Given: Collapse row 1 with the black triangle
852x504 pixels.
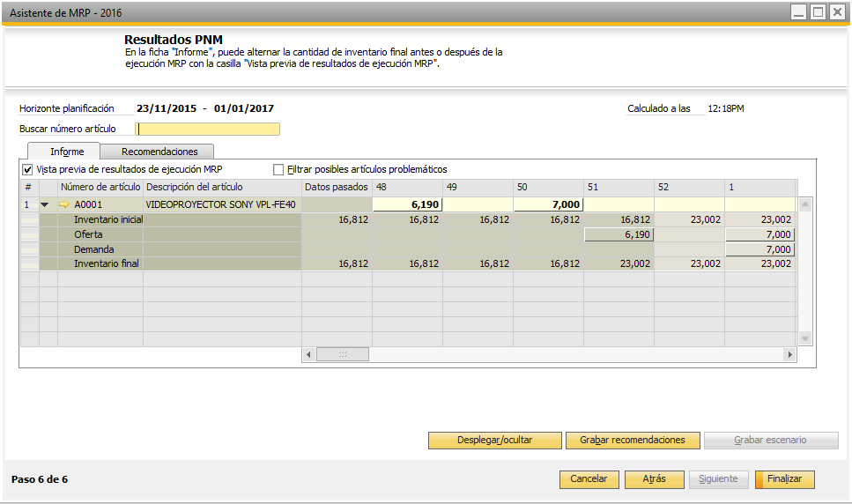Looking at the screenshot, I should (x=45, y=204).
